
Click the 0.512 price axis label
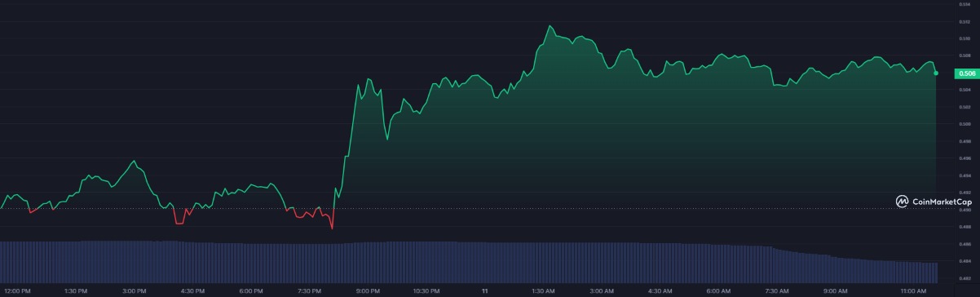[965, 21]
